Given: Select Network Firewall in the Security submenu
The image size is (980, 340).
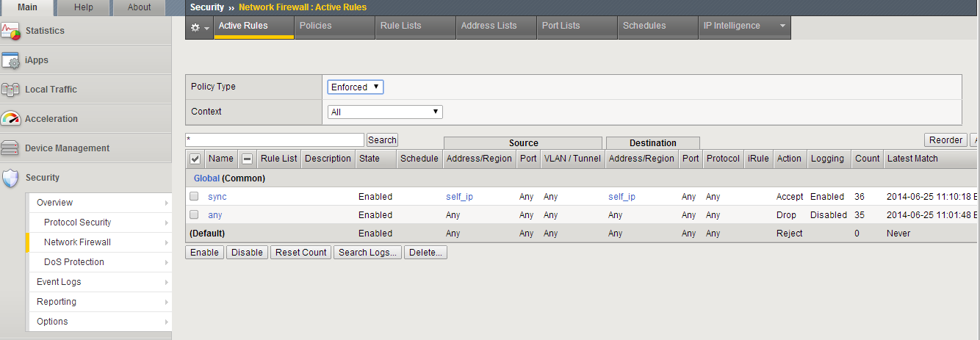Looking at the screenshot, I should tap(77, 242).
